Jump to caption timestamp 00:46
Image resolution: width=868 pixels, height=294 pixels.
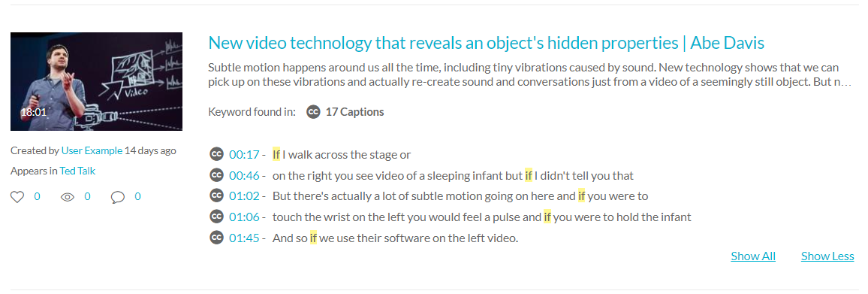click(244, 176)
